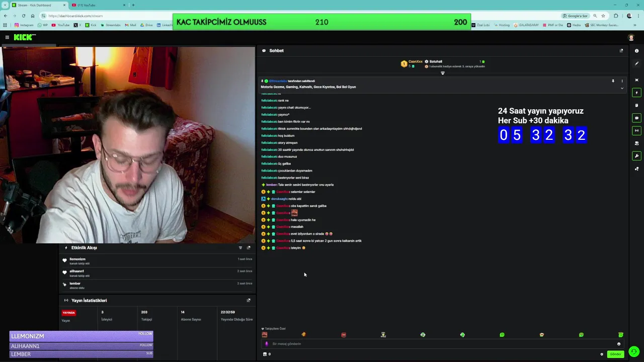Open the profile avatar in Kick header
This screenshot has width=644, height=362.
[631, 38]
